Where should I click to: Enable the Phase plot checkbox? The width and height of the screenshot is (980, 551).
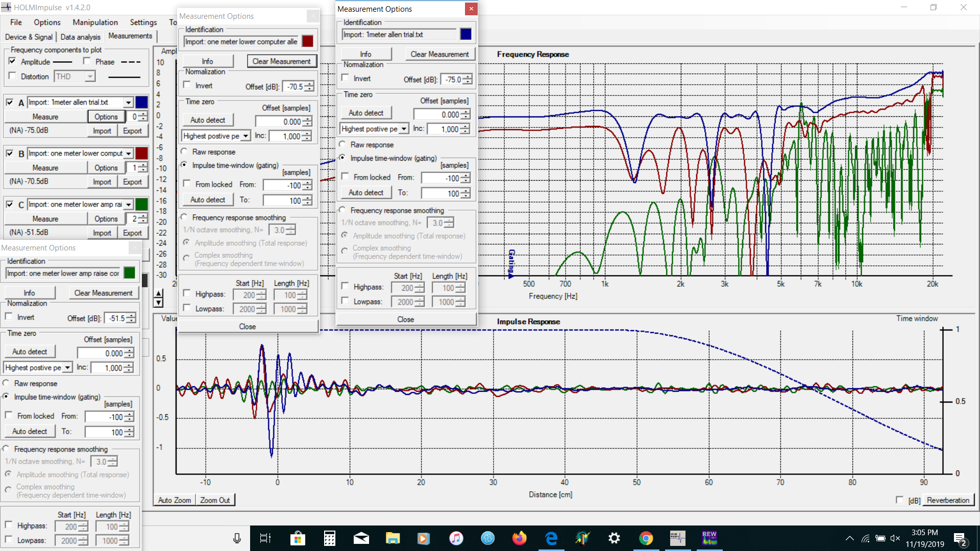pyautogui.click(x=87, y=61)
